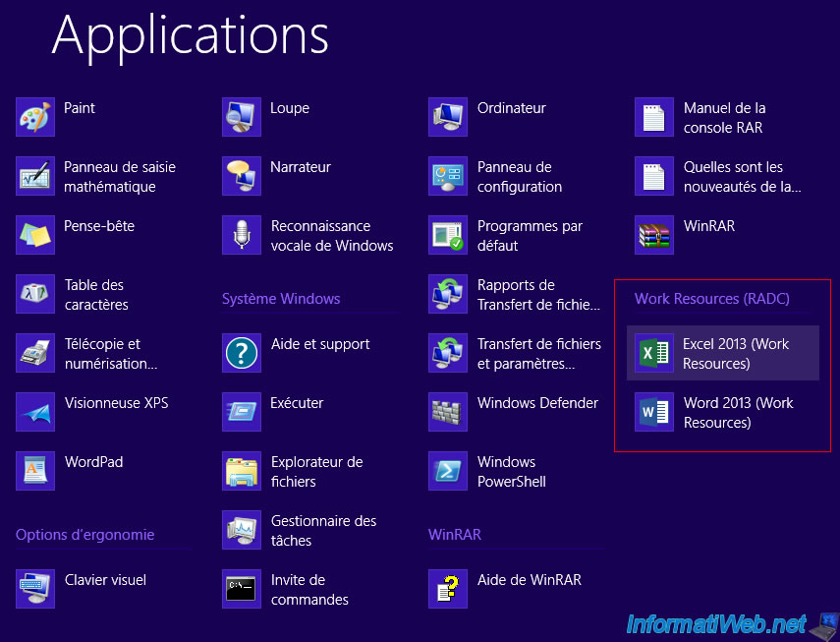Click the 'Invite de commandes' label text

pyautogui.click(x=309, y=590)
